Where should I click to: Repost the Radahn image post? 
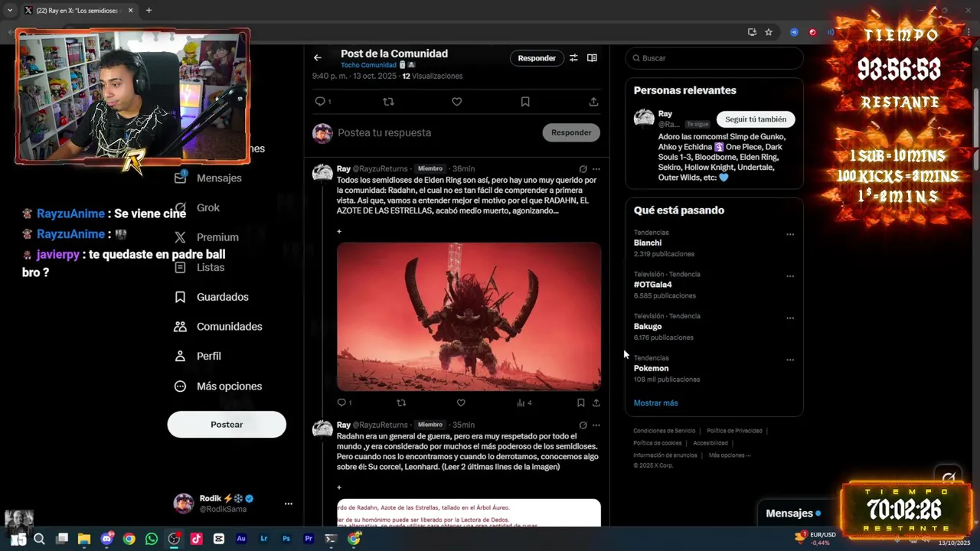point(401,403)
